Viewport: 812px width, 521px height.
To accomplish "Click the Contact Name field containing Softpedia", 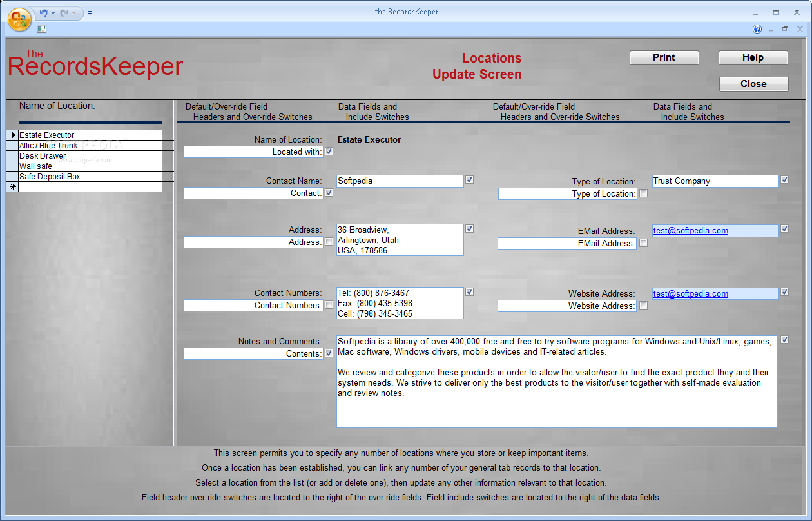I will coord(400,181).
